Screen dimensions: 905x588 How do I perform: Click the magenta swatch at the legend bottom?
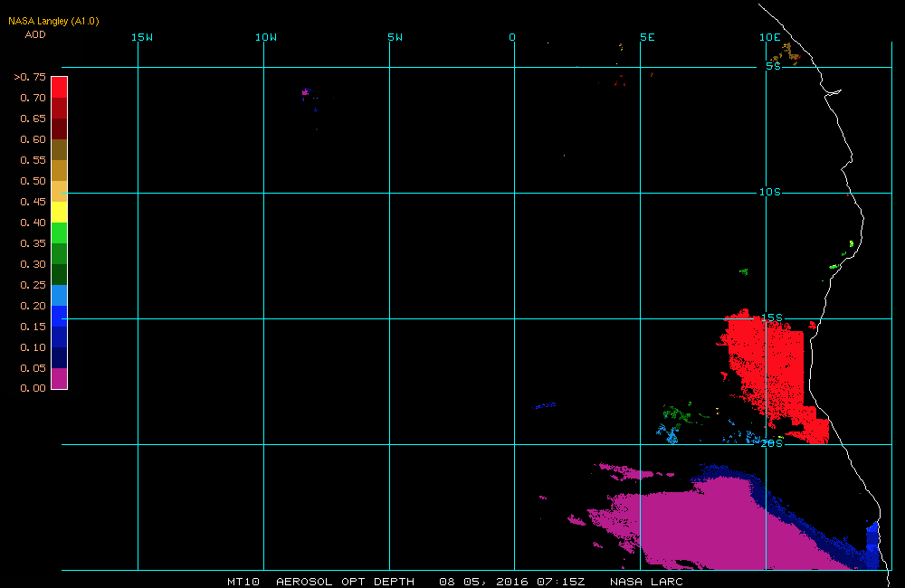coord(60,378)
